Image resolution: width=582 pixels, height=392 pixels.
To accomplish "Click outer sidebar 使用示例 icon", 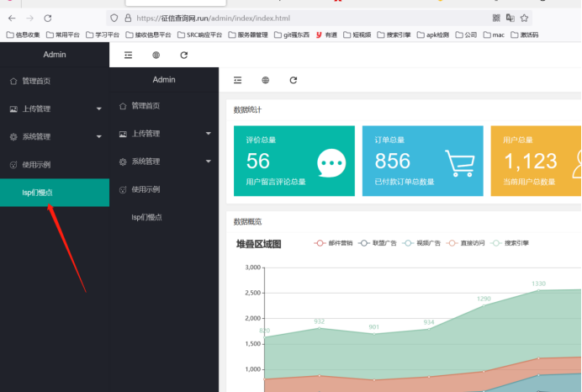I will [13, 165].
